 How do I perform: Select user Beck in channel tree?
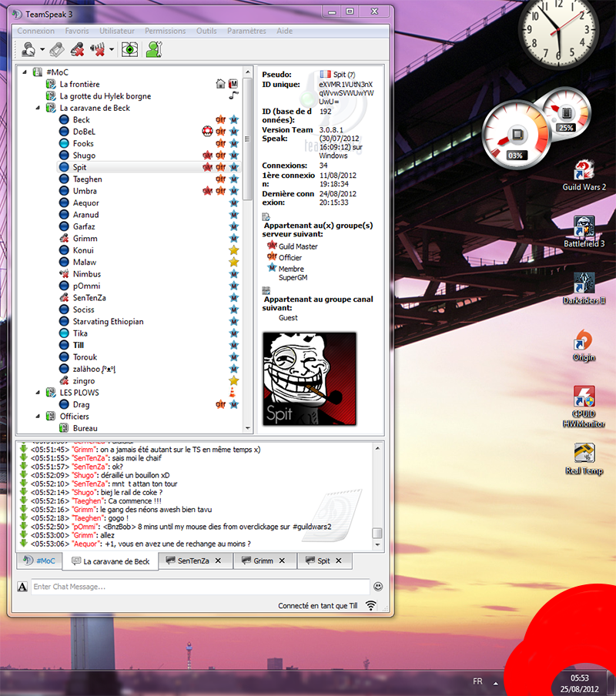tap(81, 120)
